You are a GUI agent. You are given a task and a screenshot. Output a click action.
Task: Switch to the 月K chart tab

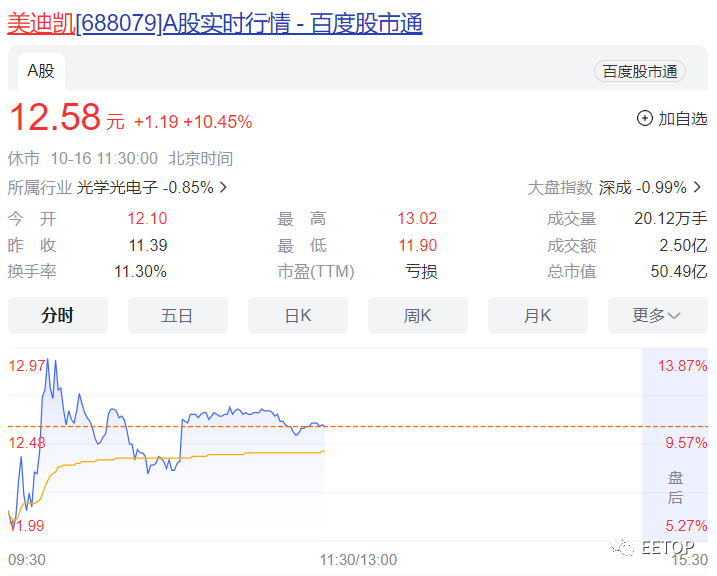pyautogui.click(x=538, y=315)
